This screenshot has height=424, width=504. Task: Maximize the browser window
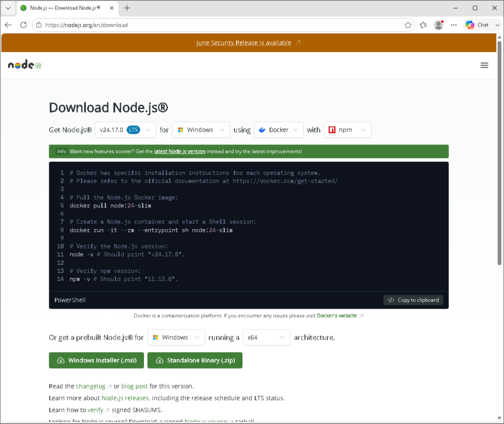pyautogui.click(x=475, y=8)
